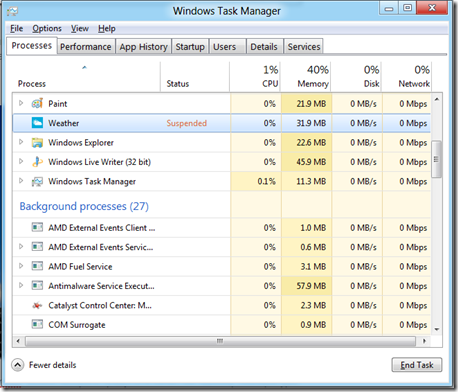Sort by the Disk column header

coord(357,77)
